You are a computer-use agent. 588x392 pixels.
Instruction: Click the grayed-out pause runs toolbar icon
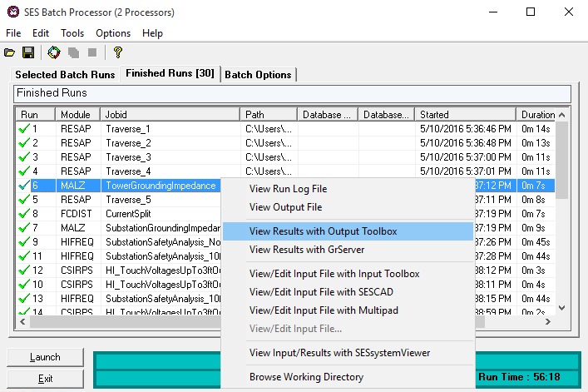73,52
